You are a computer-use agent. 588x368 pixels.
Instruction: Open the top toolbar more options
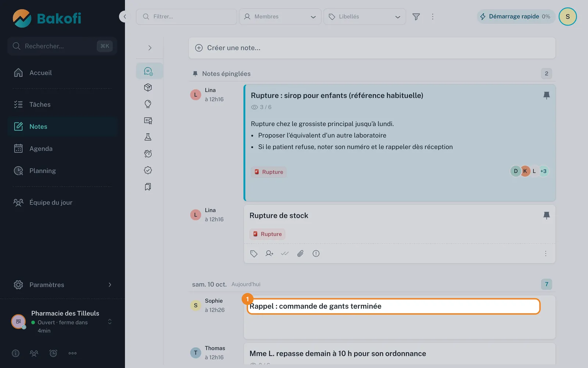point(433,17)
